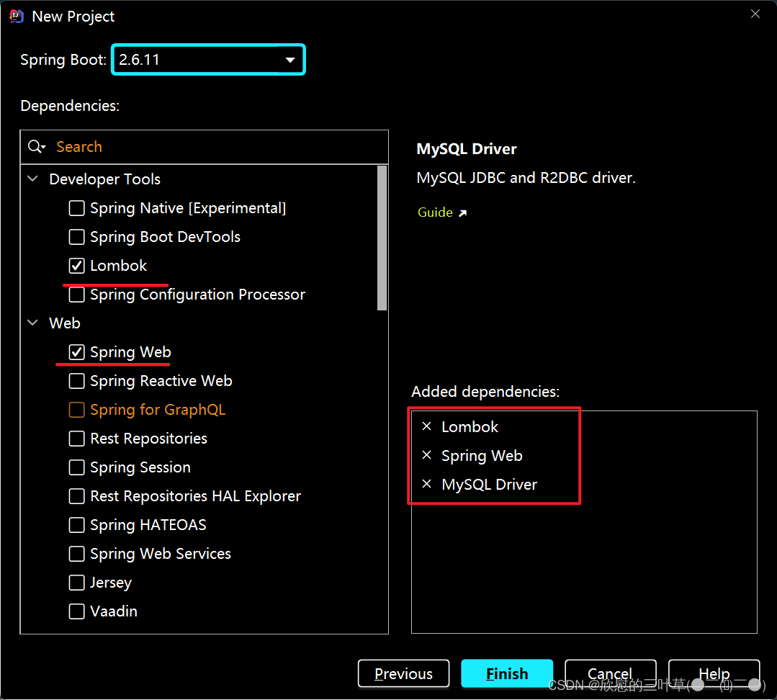Focus the dependencies Search field
Viewport: 777px width, 700px height.
(x=205, y=147)
